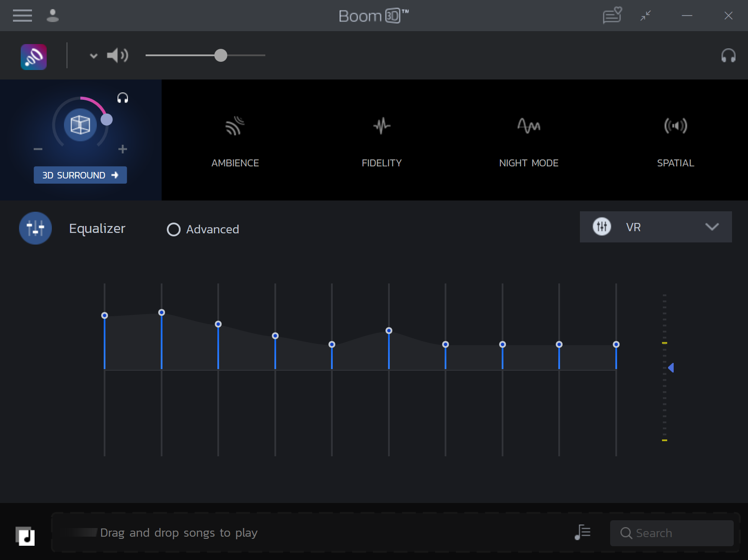Open the feedback heart message icon

[x=612, y=16]
